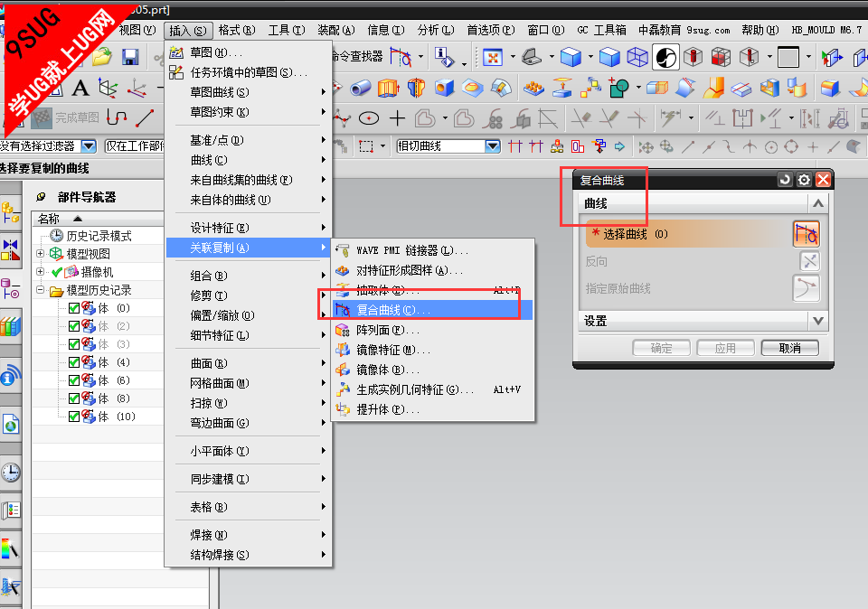The image size is (868, 609).
Task: Click the large text A tool icon
Action: (x=80, y=88)
